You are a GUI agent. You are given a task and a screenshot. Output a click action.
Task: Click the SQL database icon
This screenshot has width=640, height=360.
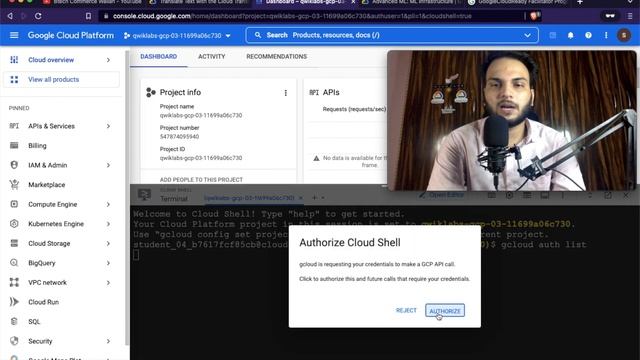tap(14, 321)
